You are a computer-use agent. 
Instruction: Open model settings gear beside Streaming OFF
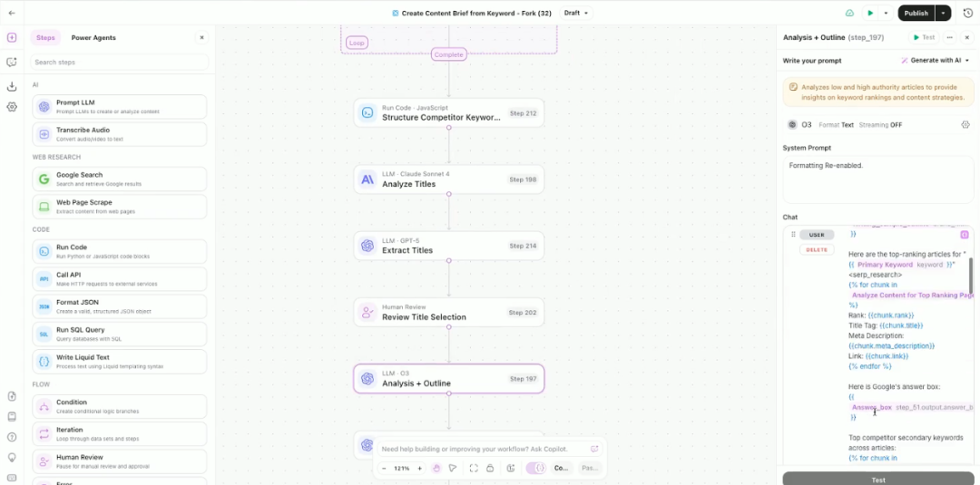[965, 125]
